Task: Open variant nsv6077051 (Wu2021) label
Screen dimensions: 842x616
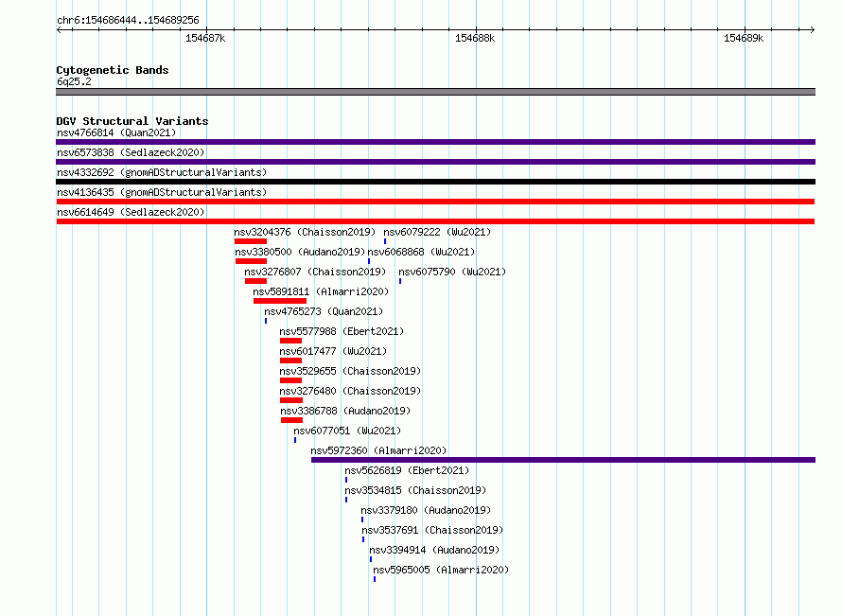Action: [347, 431]
